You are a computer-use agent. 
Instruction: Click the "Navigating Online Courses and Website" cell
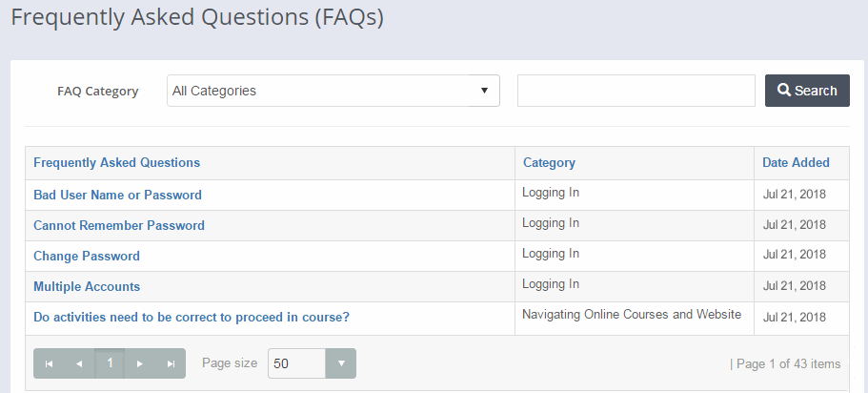[x=631, y=315]
